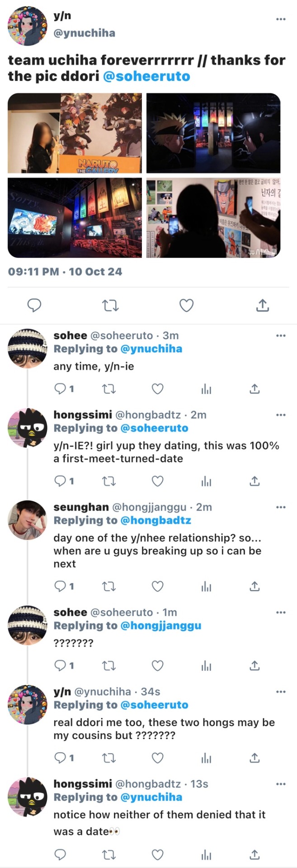Image resolution: width=297 pixels, height=868 pixels.
Task: Open more options on the main tweet
Action: click(x=281, y=19)
